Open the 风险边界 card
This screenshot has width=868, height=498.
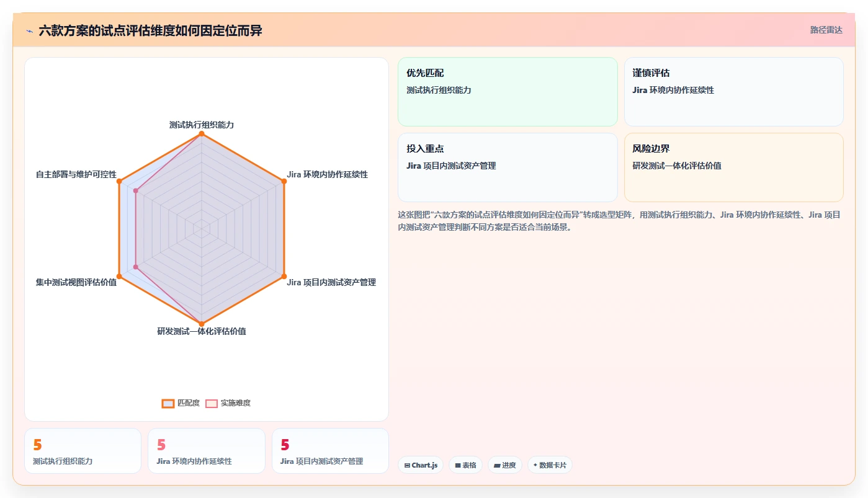click(x=733, y=167)
